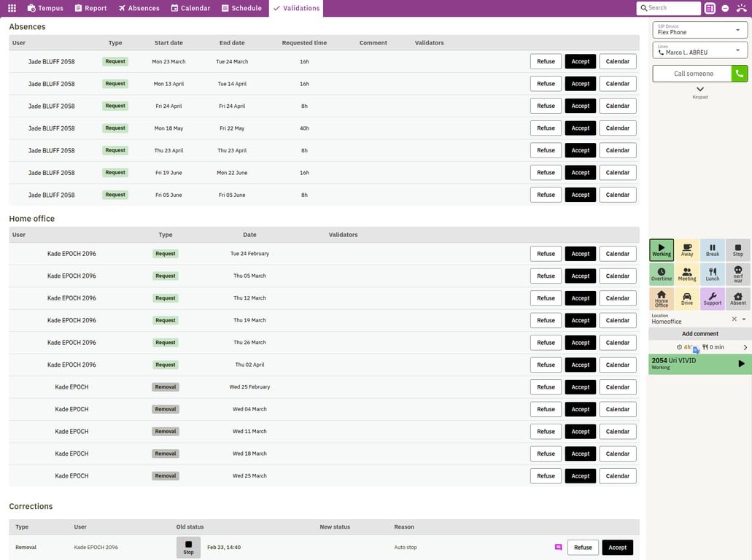Click the Call someone input field
The image size is (752, 560).
(692, 74)
